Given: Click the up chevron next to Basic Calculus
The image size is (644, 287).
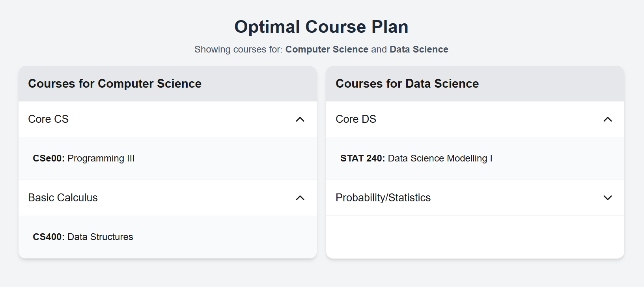Looking at the screenshot, I should click(x=300, y=198).
